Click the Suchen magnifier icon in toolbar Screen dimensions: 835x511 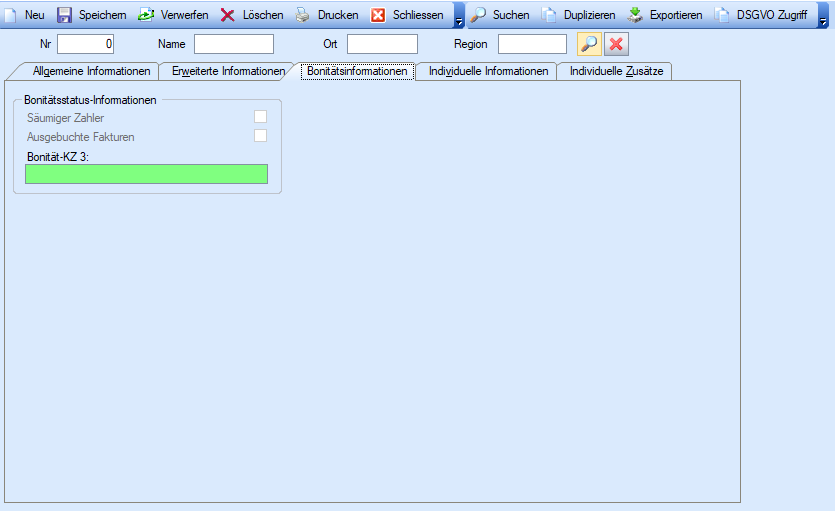point(478,15)
